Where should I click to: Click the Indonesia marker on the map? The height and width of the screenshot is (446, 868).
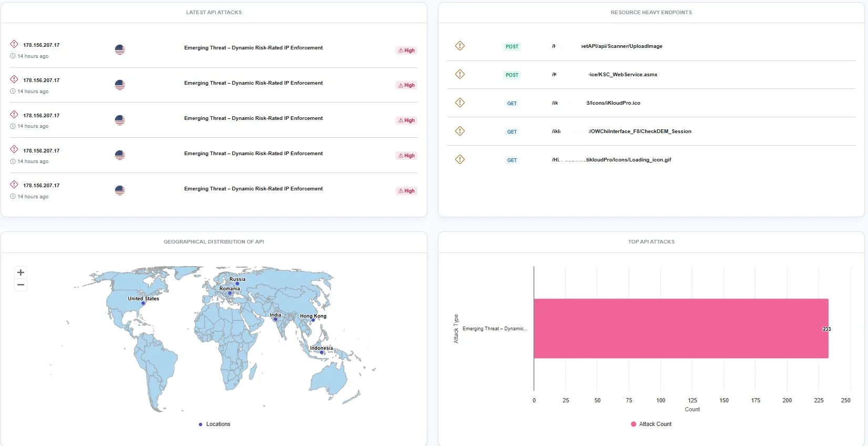click(322, 352)
